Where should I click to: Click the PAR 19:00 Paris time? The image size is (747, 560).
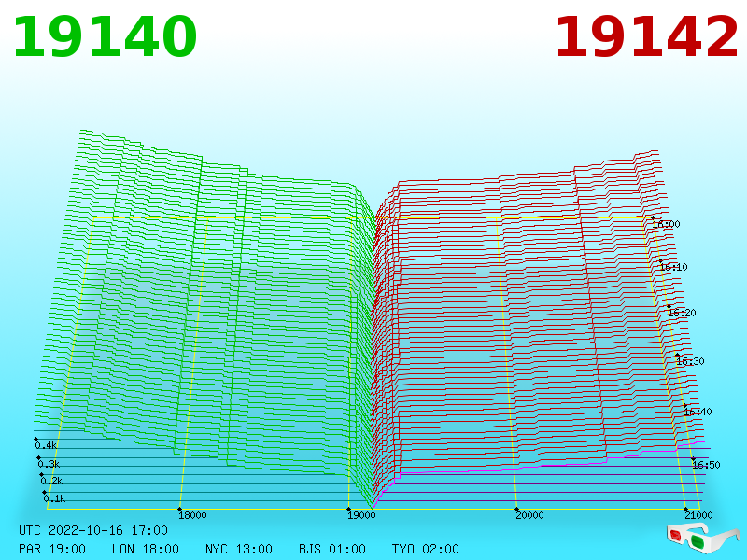(x=52, y=549)
